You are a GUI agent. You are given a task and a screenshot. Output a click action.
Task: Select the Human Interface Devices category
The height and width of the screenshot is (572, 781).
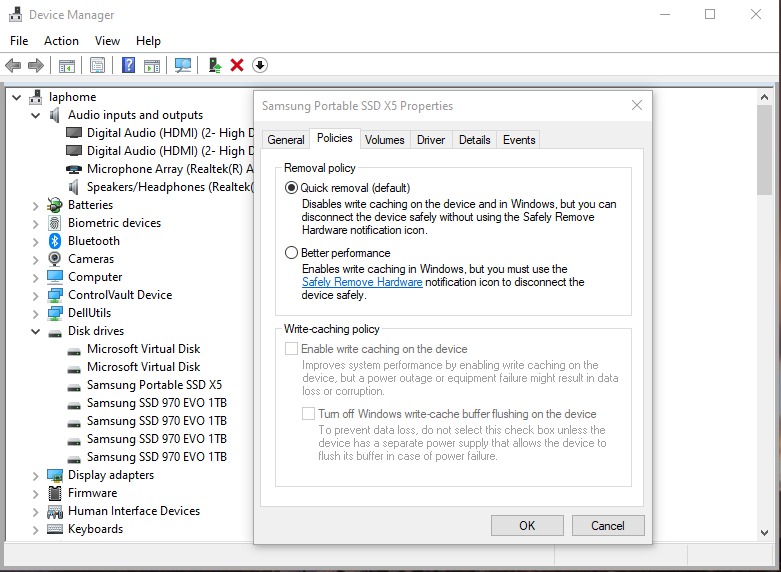pos(134,511)
